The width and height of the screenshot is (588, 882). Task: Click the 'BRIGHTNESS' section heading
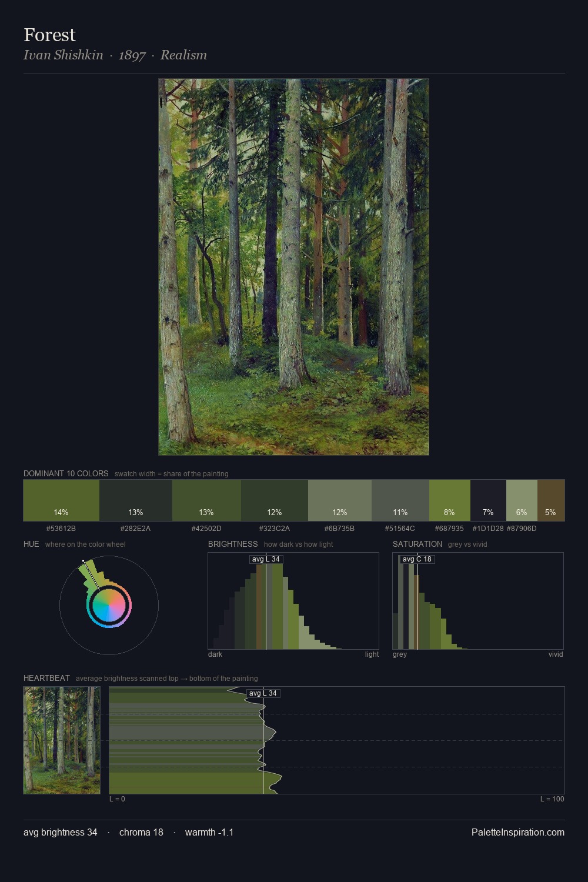(233, 544)
